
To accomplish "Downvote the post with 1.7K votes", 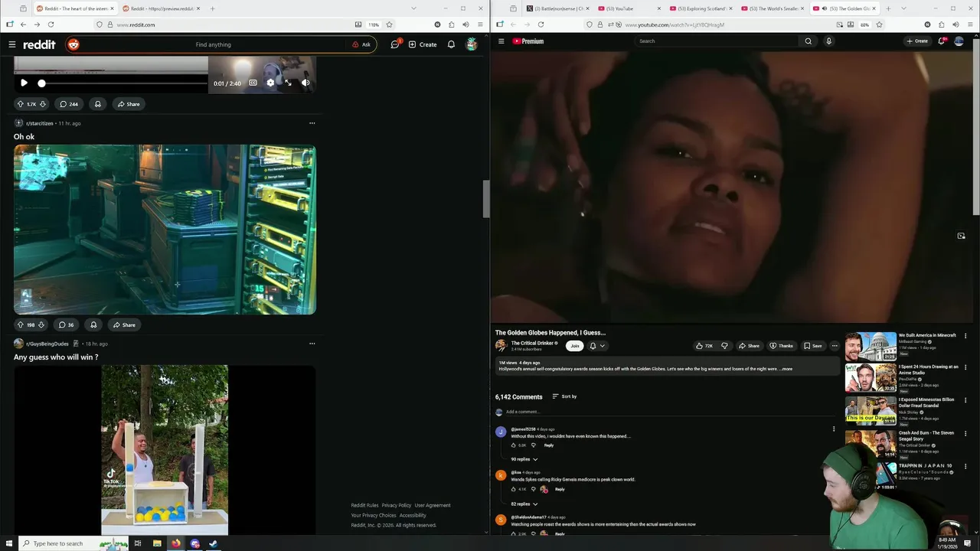I will pyautogui.click(x=43, y=104).
